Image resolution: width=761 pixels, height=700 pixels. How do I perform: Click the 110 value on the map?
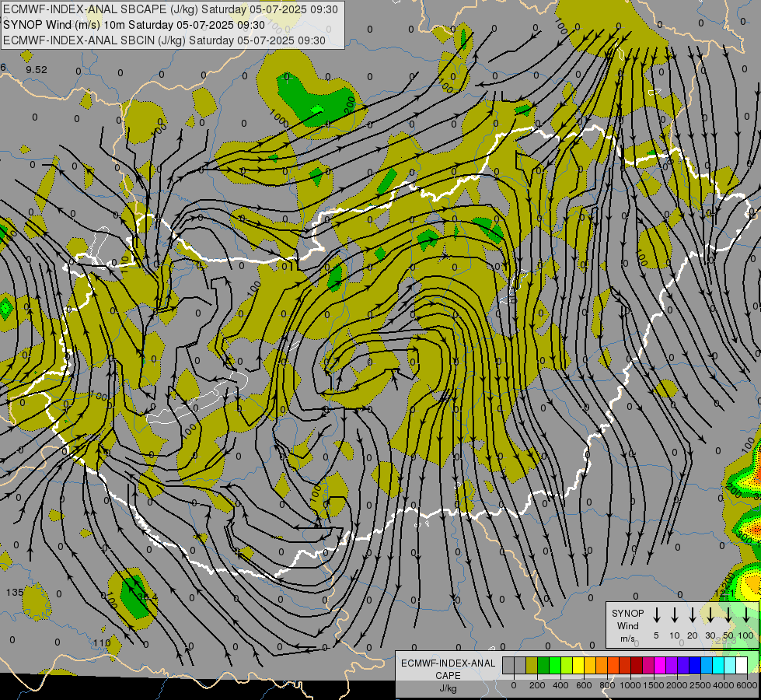[x=102, y=642]
